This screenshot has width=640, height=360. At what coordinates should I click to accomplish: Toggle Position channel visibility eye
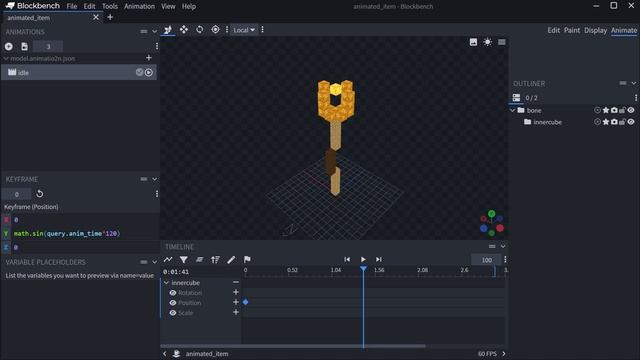(x=173, y=303)
